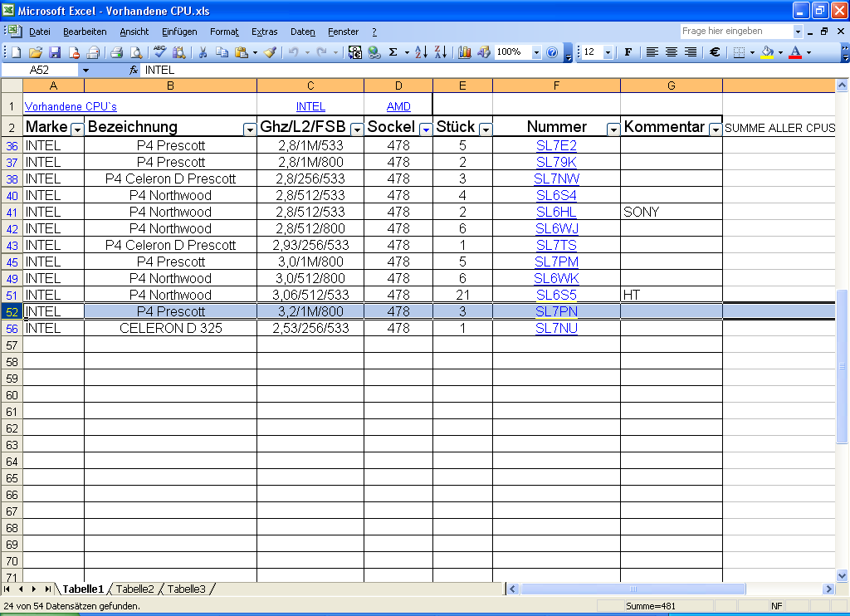This screenshot has width=850, height=616.
Task: Select column F header
Action: click(556, 86)
